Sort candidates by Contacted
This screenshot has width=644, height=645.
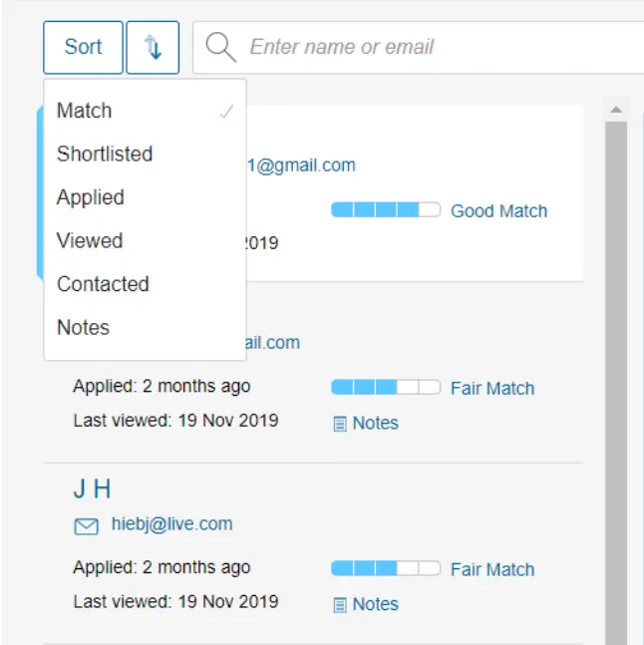tap(146, 284)
